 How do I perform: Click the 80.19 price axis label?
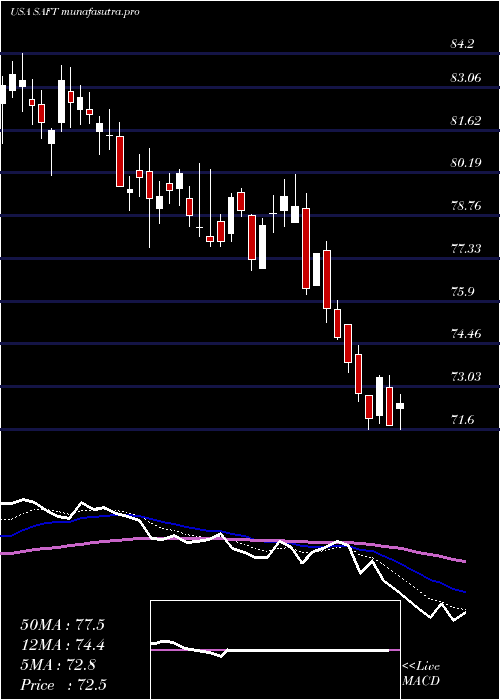click(x=467, y=162)
